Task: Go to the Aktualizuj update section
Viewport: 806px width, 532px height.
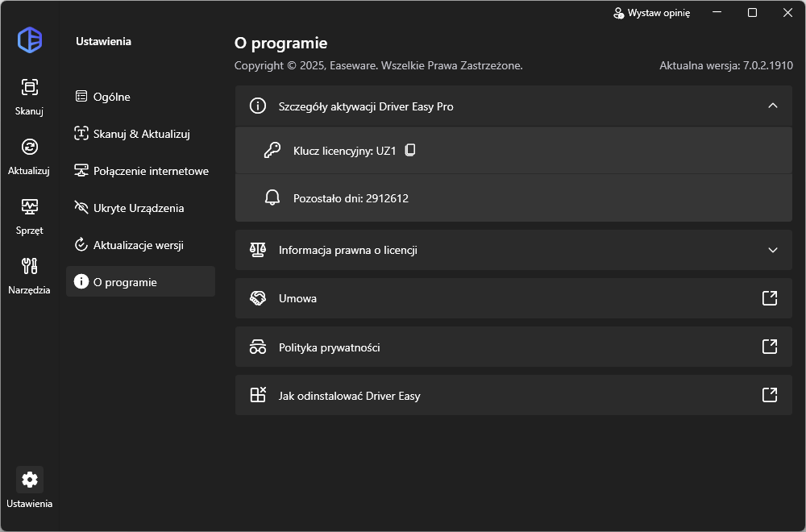Action: (x=29, y=156)
